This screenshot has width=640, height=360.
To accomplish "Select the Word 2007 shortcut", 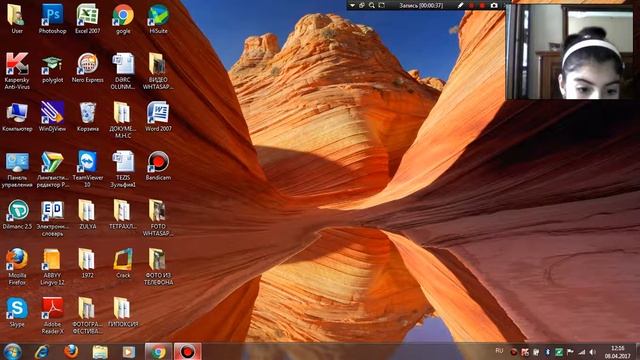I will pos(158,117).
